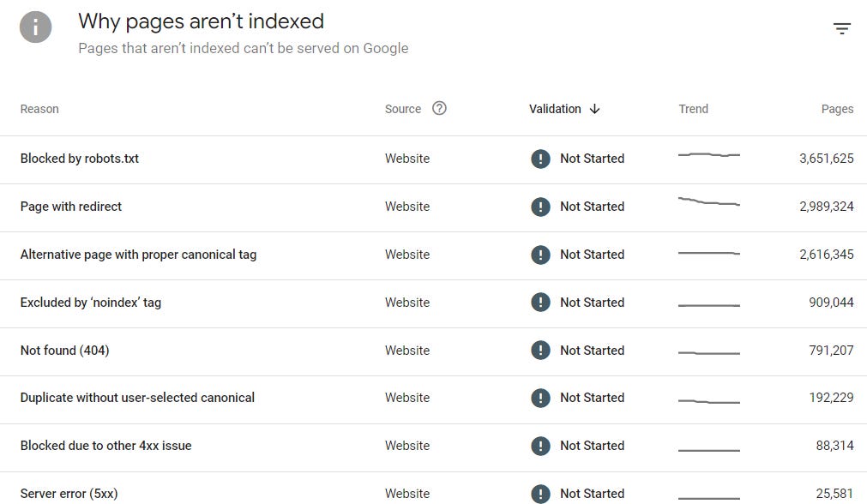Screen dimensions: 867x504
Task: Open the filter rows icon
Action: tap(841, 28)
